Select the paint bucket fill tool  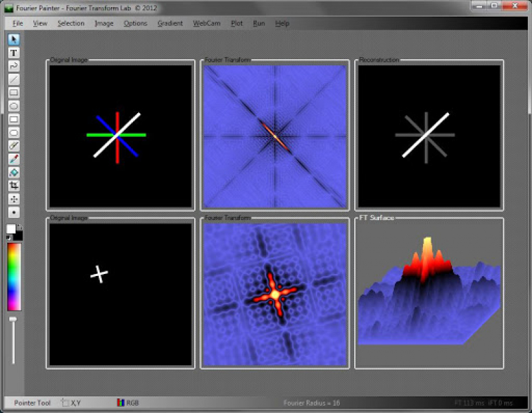[x=13, y=172]
